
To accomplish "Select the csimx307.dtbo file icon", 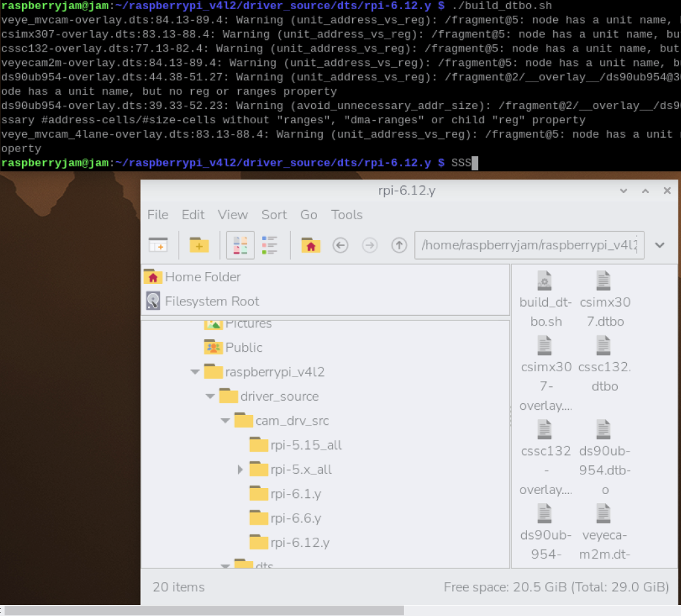I will pyautogui.click(x=603, y=281).
